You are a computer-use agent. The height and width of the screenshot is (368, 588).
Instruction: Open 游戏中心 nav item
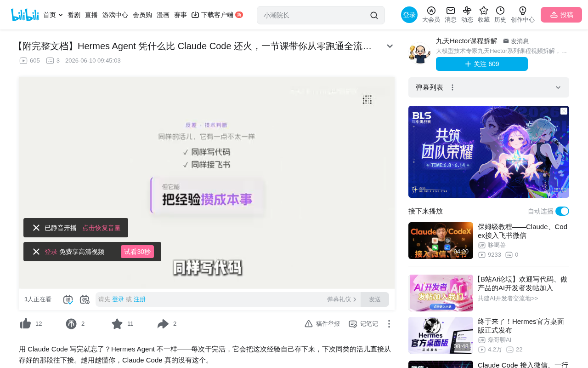point(115,15)
